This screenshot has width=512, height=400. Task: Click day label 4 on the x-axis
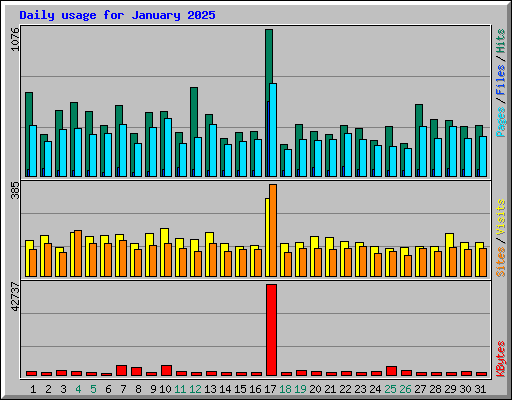78,389
